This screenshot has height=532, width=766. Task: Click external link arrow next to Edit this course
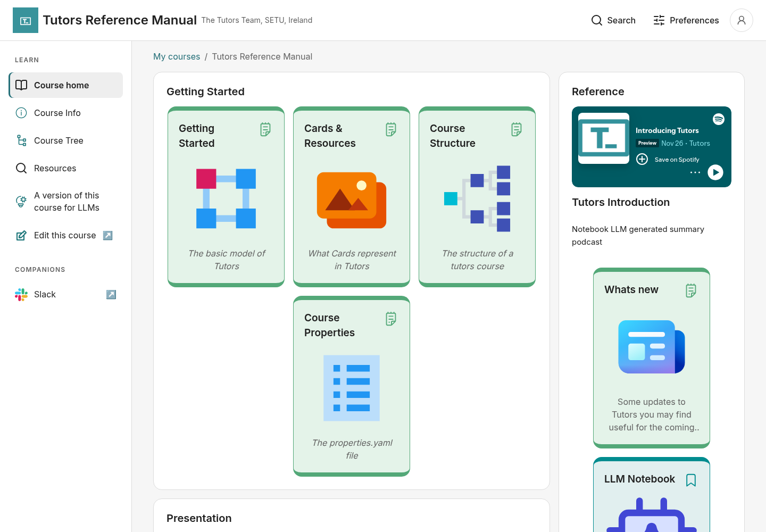(x=107, y=235)
